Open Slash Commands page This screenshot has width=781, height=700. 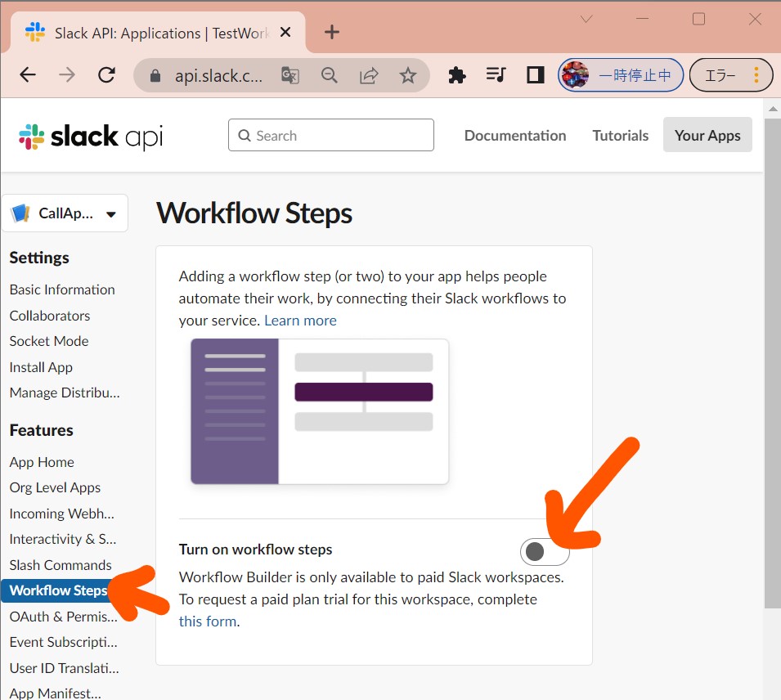pyautogui.click(x=61, y=565)
